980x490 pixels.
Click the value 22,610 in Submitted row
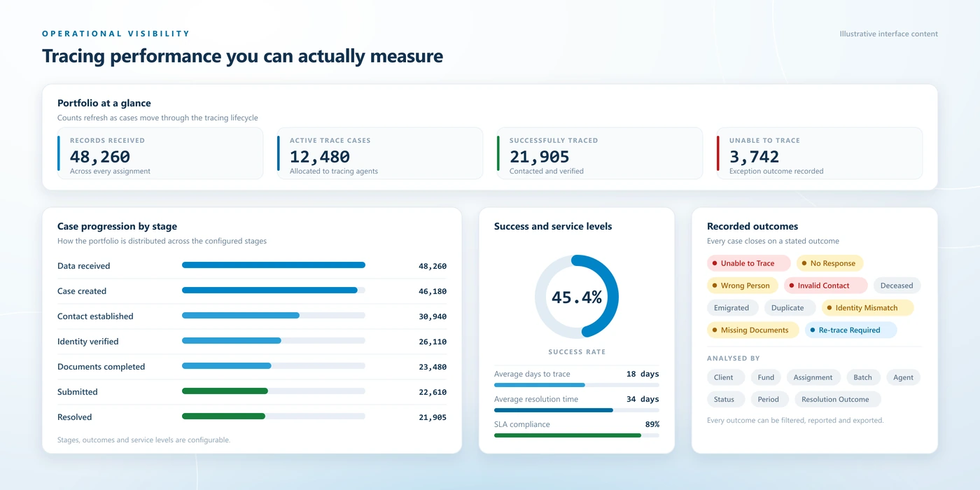point(433,392)
